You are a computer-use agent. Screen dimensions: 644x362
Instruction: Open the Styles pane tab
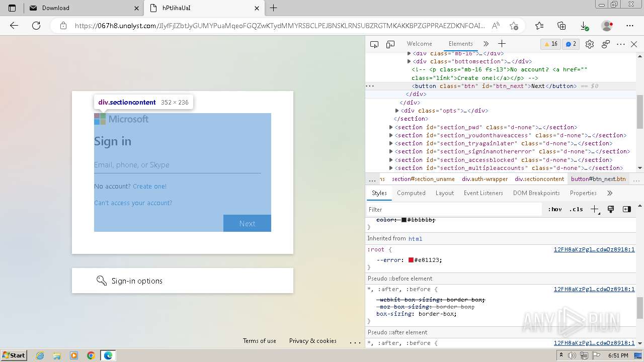point(379,193)
